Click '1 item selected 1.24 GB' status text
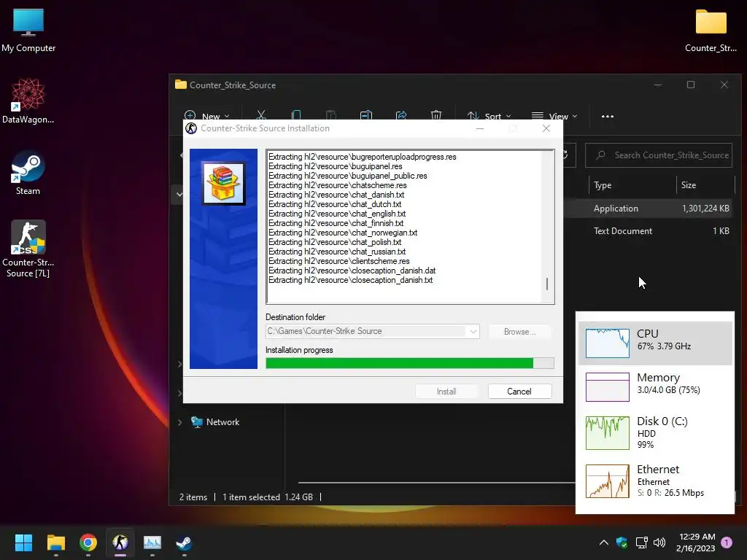 click(267, 497)
